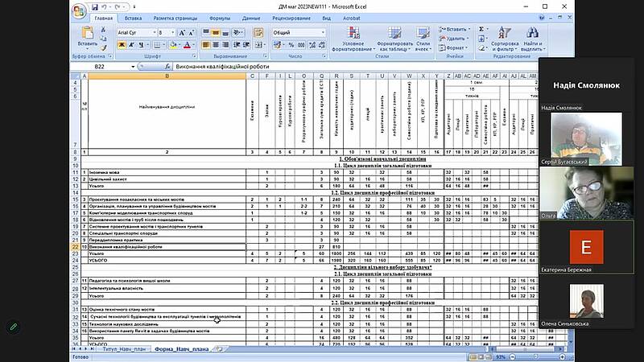Open Форматировать как таблицу gallery
Viewport: 644px width, 362px height.
coord(394,39)
